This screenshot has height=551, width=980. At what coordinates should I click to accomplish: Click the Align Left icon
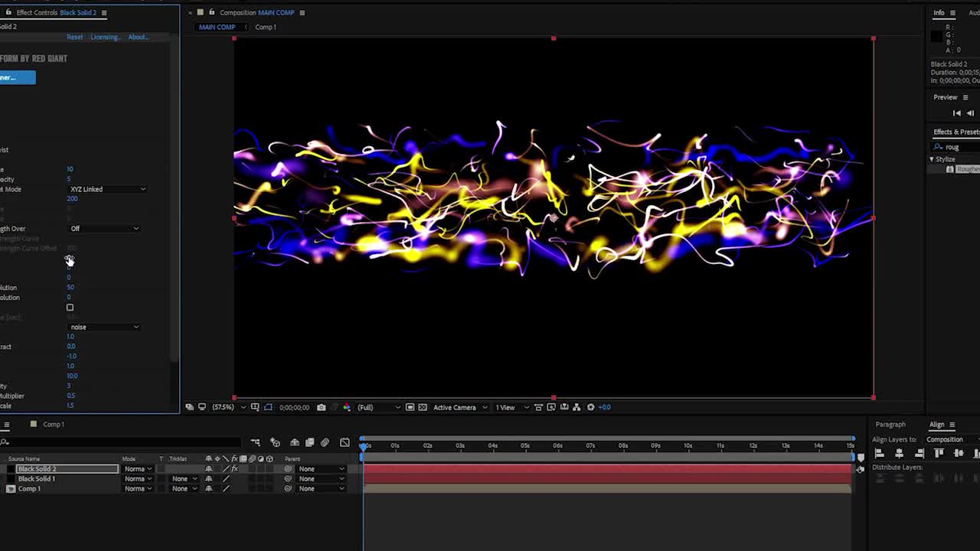click(880, 453)
